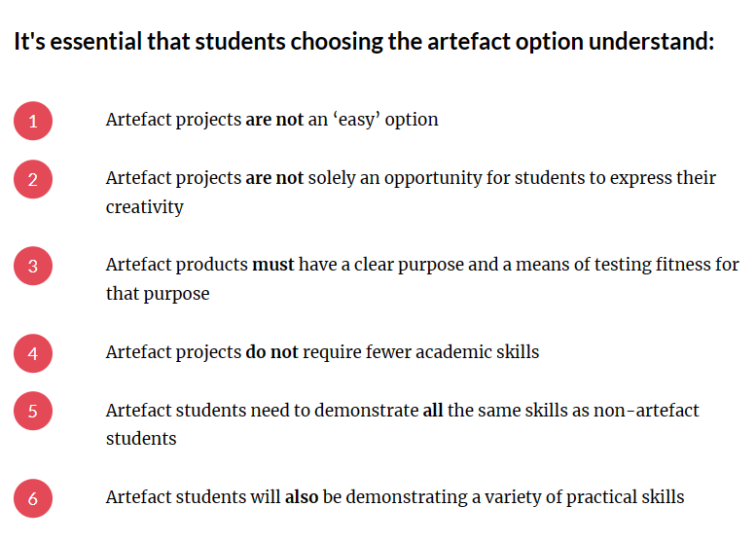The height and width of the screenshot is (543, 756).
Task: Click the word 'creativity' in item two
Action: coord(145,207)
